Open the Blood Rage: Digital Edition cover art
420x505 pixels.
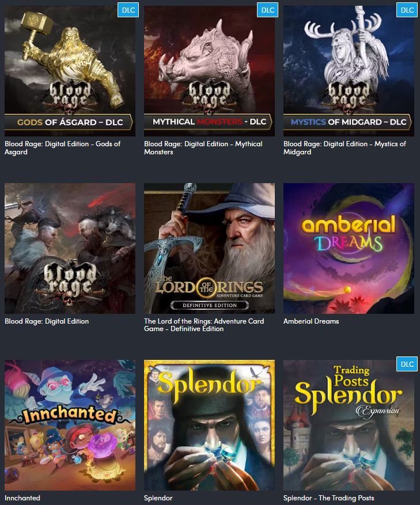(x=70, y=248)
